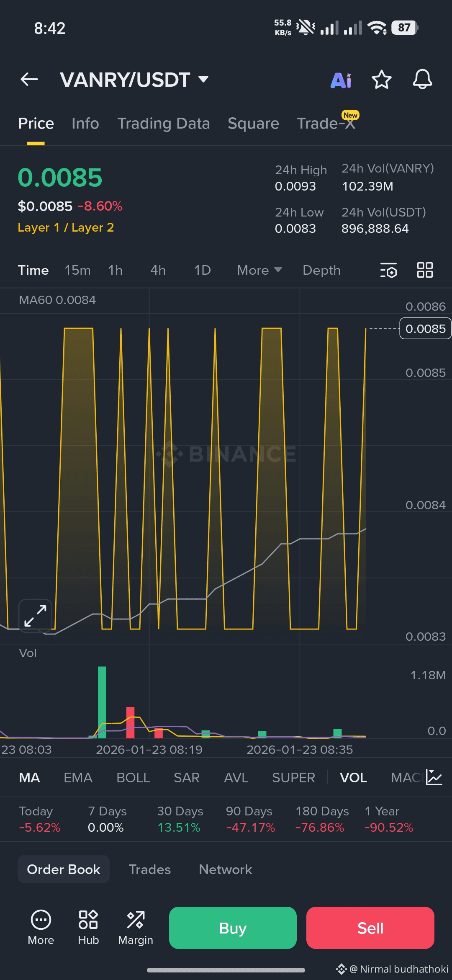Tap the 180 Days -76.86% change
This screenshot has height=980, width=452.
pyautogui.click(x=322, y=819)
